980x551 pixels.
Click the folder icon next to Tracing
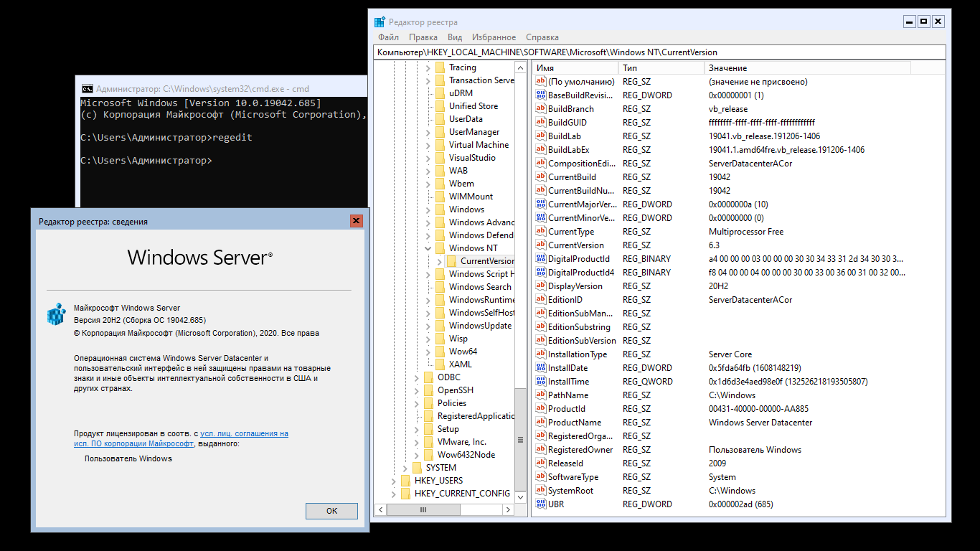click(x=440, y=67)
